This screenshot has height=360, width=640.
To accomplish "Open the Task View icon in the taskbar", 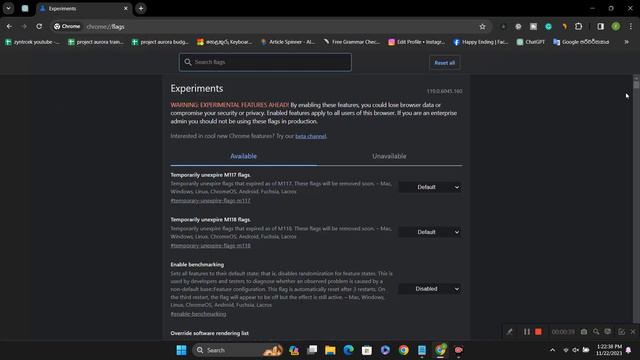I will pyautogui.click(x=312, y=350).
